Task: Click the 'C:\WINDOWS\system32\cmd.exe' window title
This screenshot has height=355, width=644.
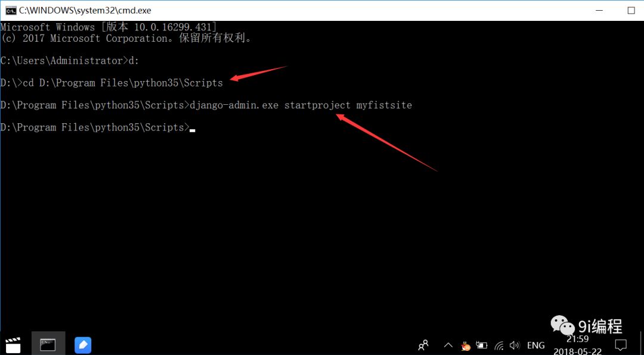Action: [85, 11]
